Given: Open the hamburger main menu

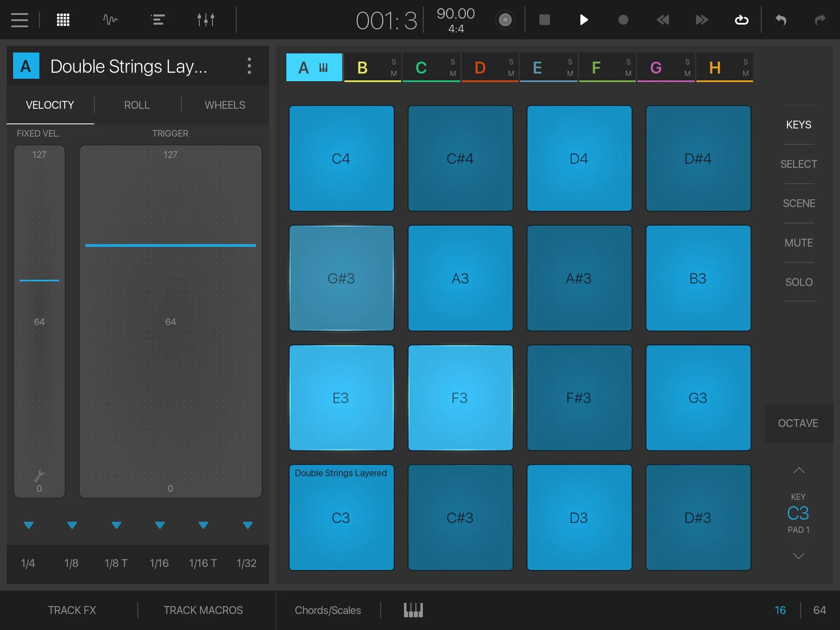Looking at the screenshot, I should click(x=19, y=20).
